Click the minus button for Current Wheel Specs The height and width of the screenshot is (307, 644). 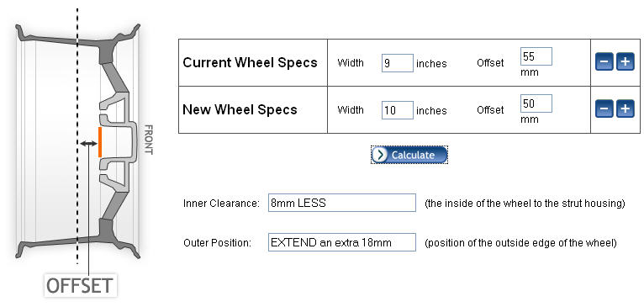(x=604, y=62)
